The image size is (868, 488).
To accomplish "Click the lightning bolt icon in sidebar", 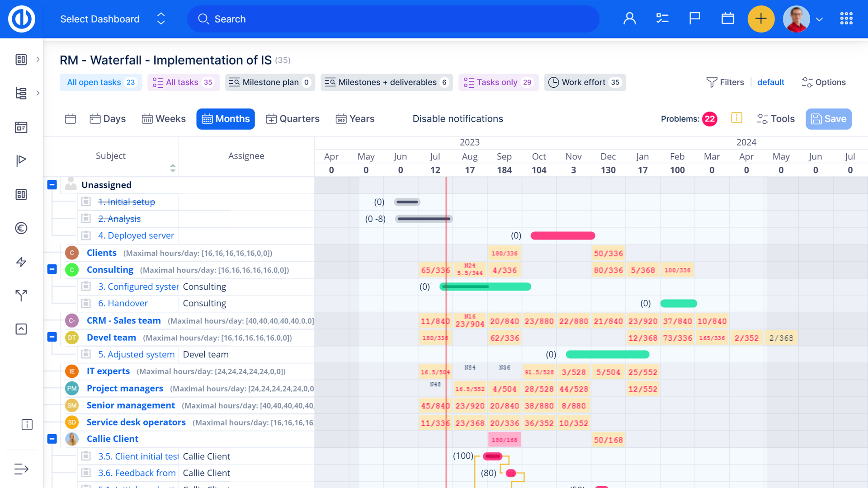I will 21,262.
